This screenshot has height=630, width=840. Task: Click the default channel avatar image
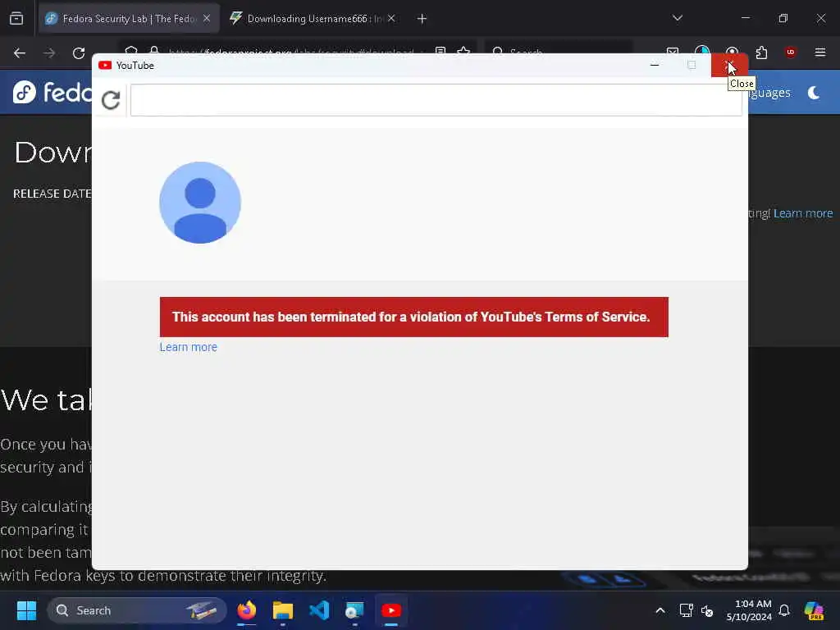pyautogui.click(x=200, y=203)
